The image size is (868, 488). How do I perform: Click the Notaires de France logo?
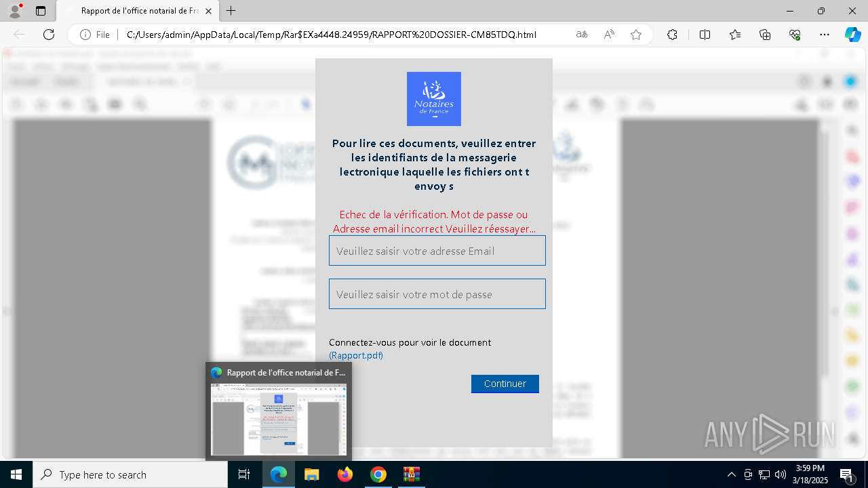pyautogui.click(x=434, y=99)
